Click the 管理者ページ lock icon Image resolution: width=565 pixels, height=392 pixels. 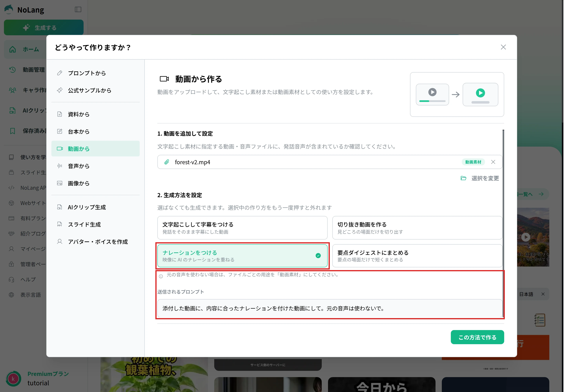(11, 264)
